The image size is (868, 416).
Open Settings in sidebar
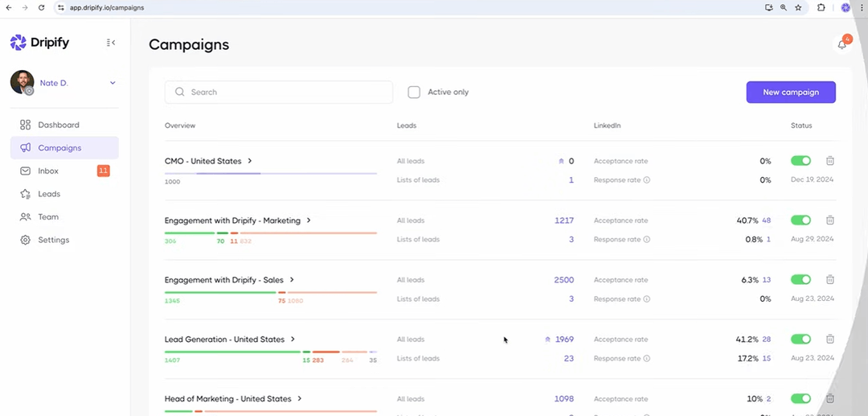click(x=64, y=240)
